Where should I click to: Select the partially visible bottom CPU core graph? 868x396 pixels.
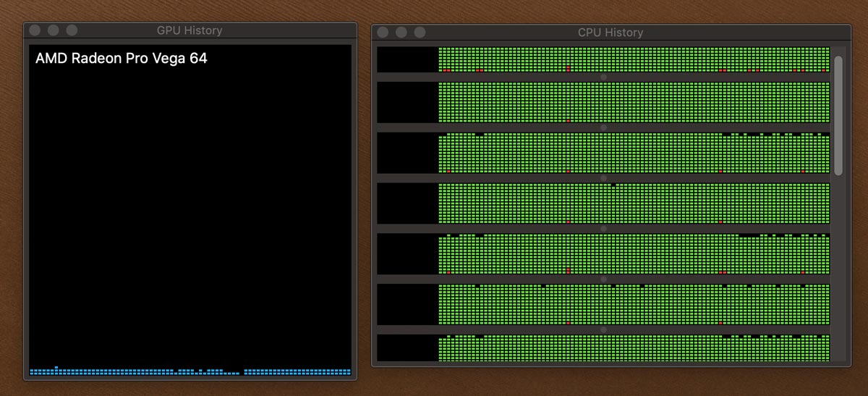pyautogui.click(x=604, y=347)
